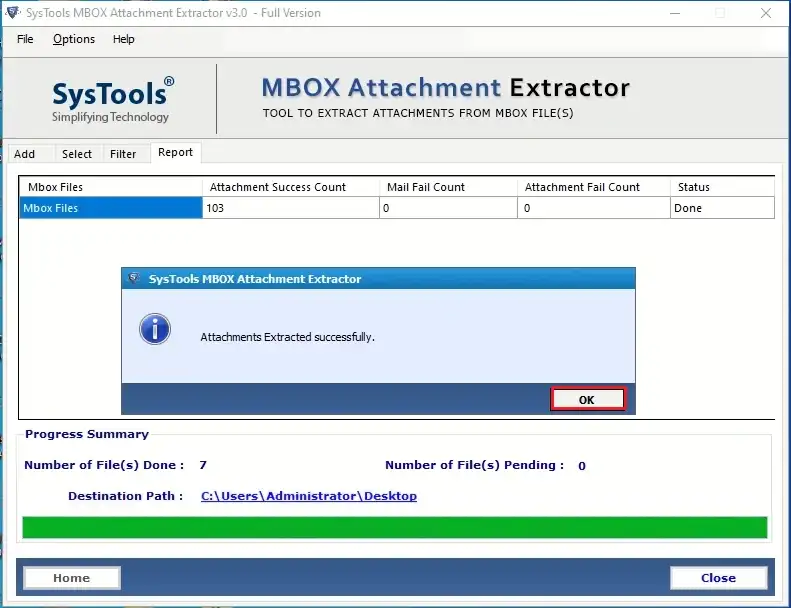This screenshot has height=608, width=791.
Task: Click the Attachment Success Count column header
Action: 291,187
